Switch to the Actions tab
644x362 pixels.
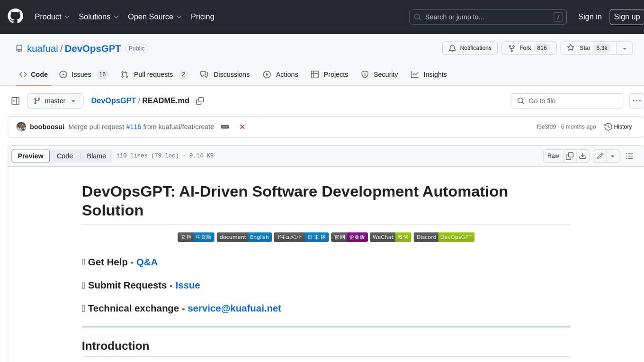[x=281, y=74]
